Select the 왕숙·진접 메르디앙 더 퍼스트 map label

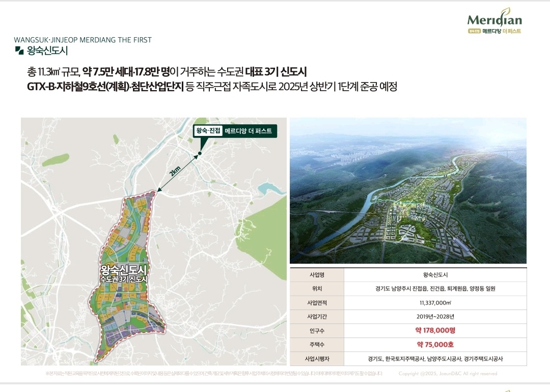(235, 131)
